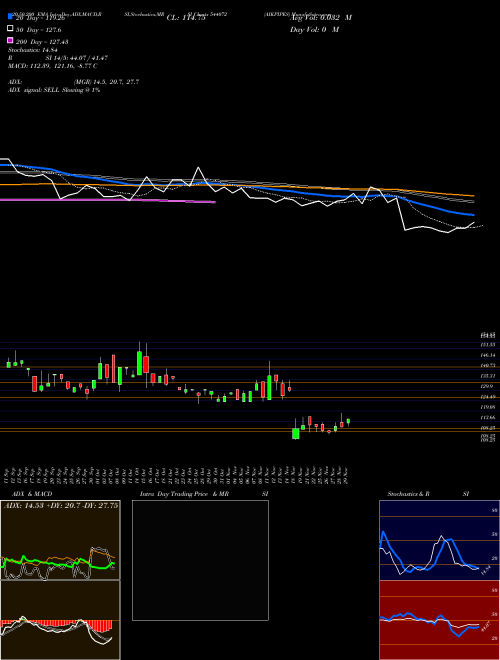Click the ADX: 14.53 +DY: 20.7 -DY: 27.75 header

(x=61, y=506)
